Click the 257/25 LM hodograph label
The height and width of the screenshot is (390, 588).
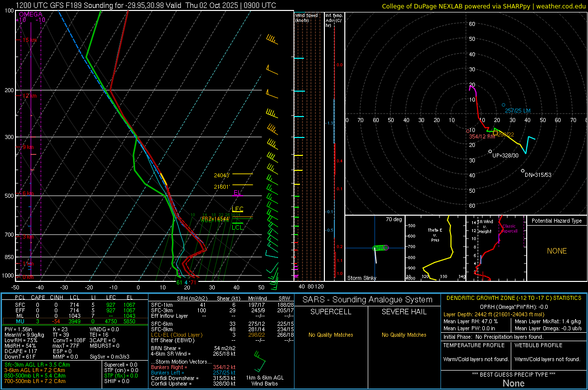click(518, 111)
